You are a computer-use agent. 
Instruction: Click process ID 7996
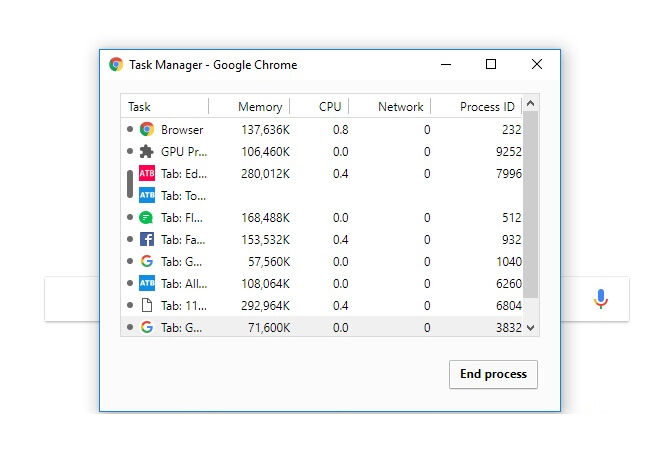pyautogui.click(x=509, y=174)
